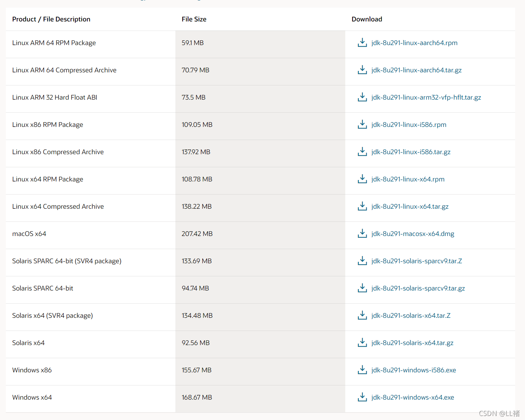Image resolution: width=525 pixels, height=420 pixels.
Task: Open link jdk-8u291-linux-arm32-vfp-hflt.tar.gz
Action: (426, 97)
